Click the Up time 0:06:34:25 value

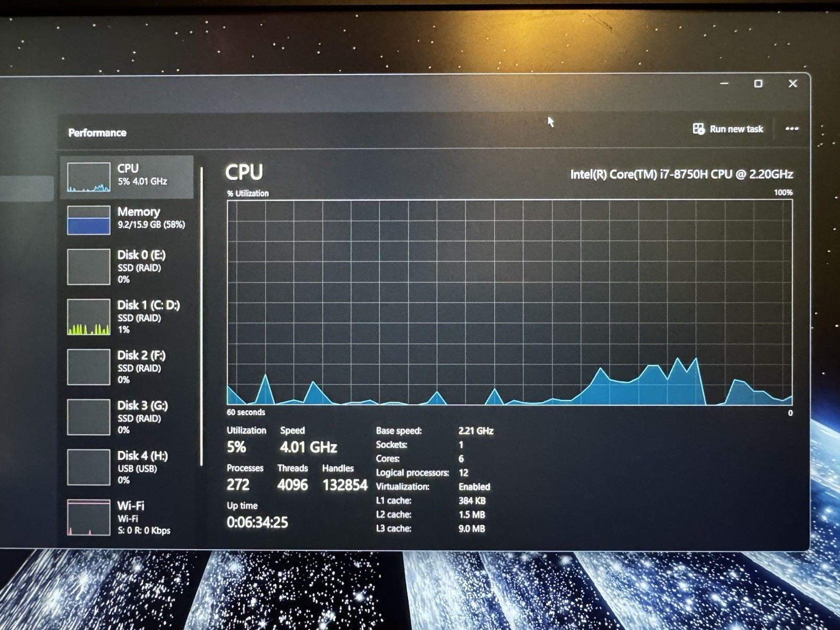[257, 522]
